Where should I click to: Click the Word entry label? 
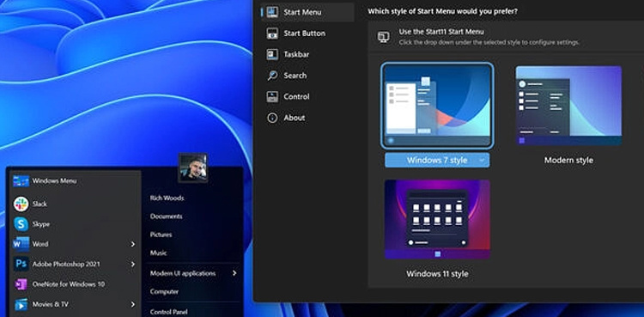click(40, 244)
